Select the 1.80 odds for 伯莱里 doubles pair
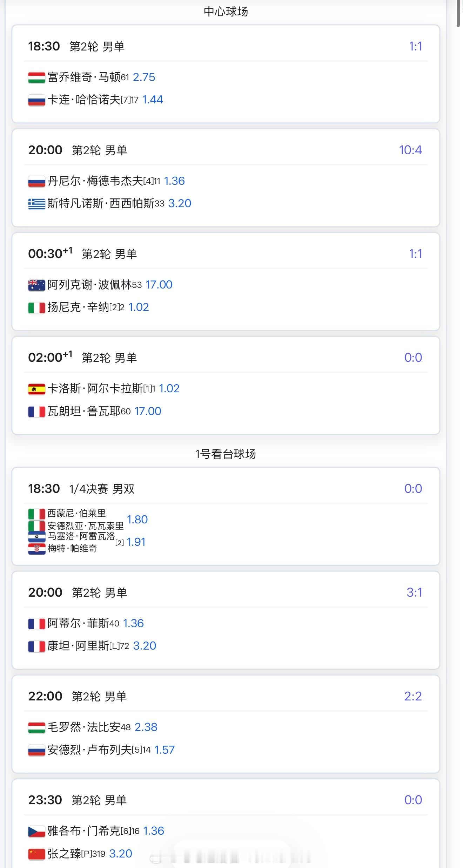The width and height of the screenshot is (463, 868). point(137,520)
